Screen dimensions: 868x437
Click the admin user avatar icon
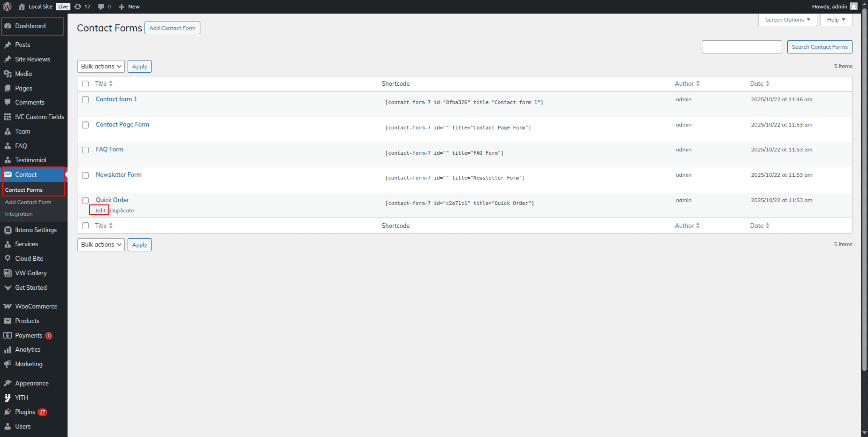pyautogui.click(x=853, y=7)
